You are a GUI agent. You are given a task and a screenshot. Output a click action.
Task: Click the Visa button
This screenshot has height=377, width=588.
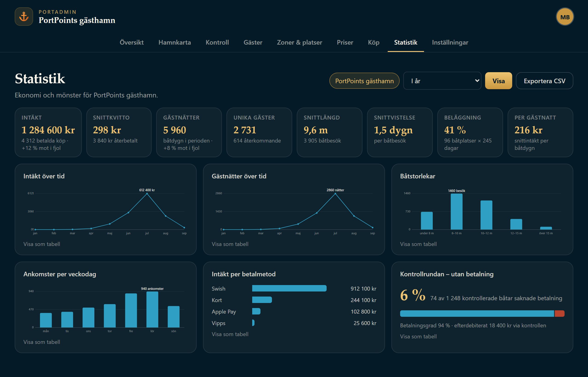[498, 81]
